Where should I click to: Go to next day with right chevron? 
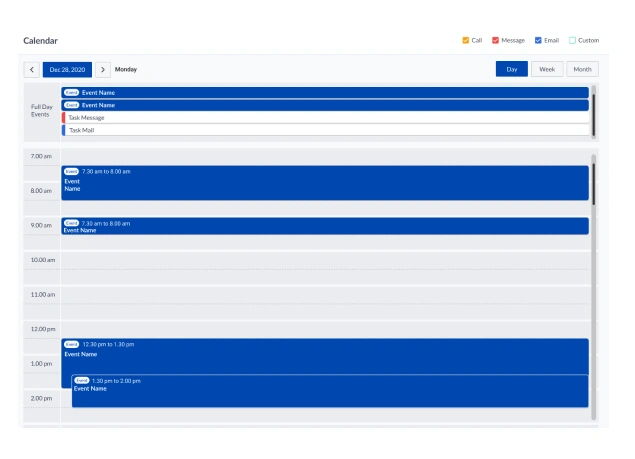tap(103, 70)
